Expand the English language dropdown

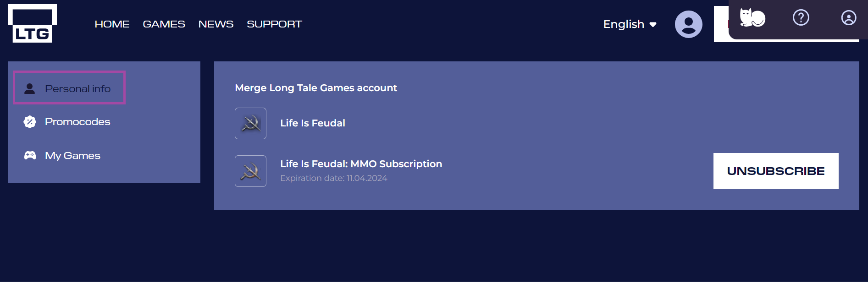pos(630,24)
